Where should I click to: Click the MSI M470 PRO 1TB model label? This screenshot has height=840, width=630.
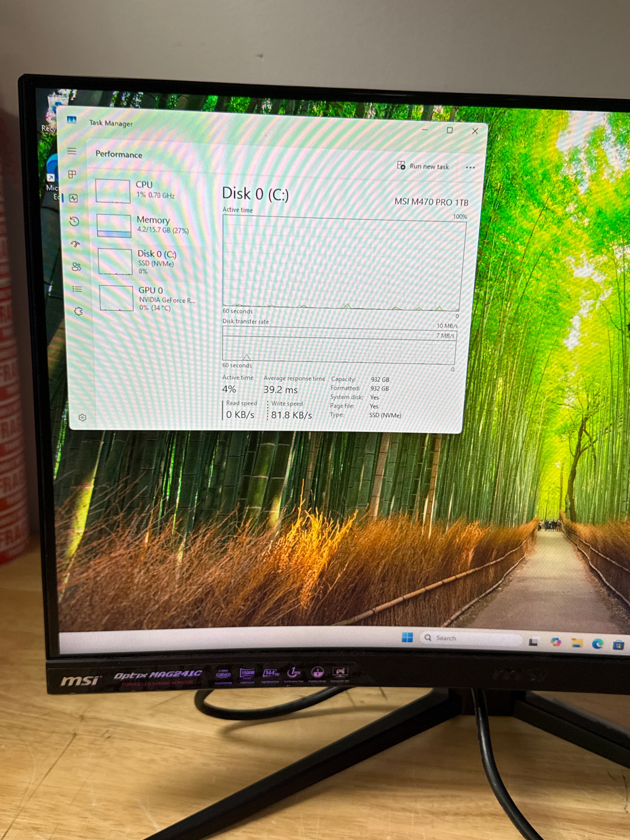[x=431, y=202]
